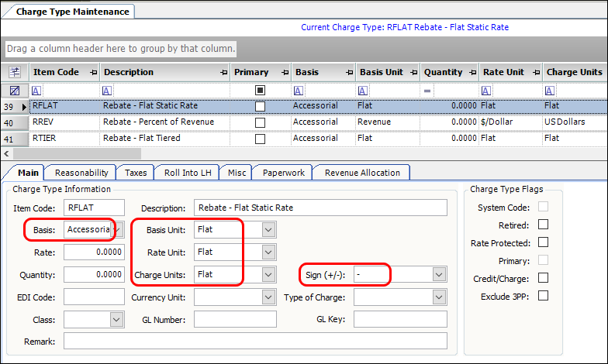The image size is (608, 364).
Task: Open the Revenue Allocation tab
Action: tap(362, 173)
